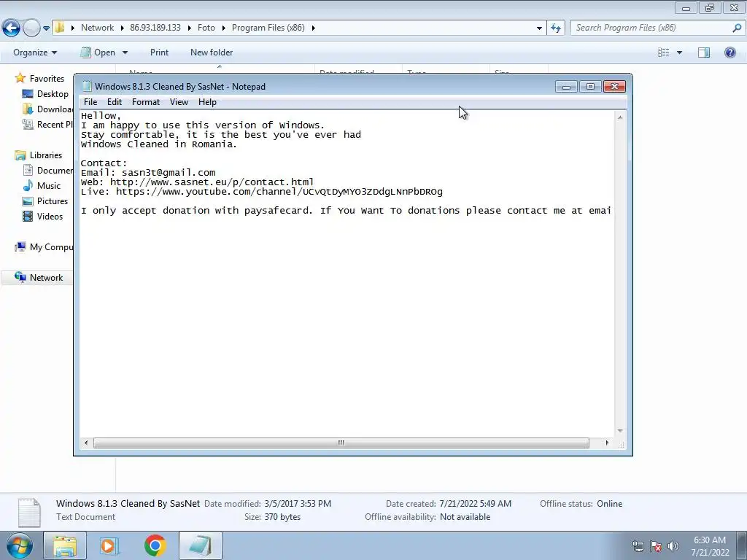747x560 pixels.
Task: Click the network tray icon
Action: coord(638,546)
